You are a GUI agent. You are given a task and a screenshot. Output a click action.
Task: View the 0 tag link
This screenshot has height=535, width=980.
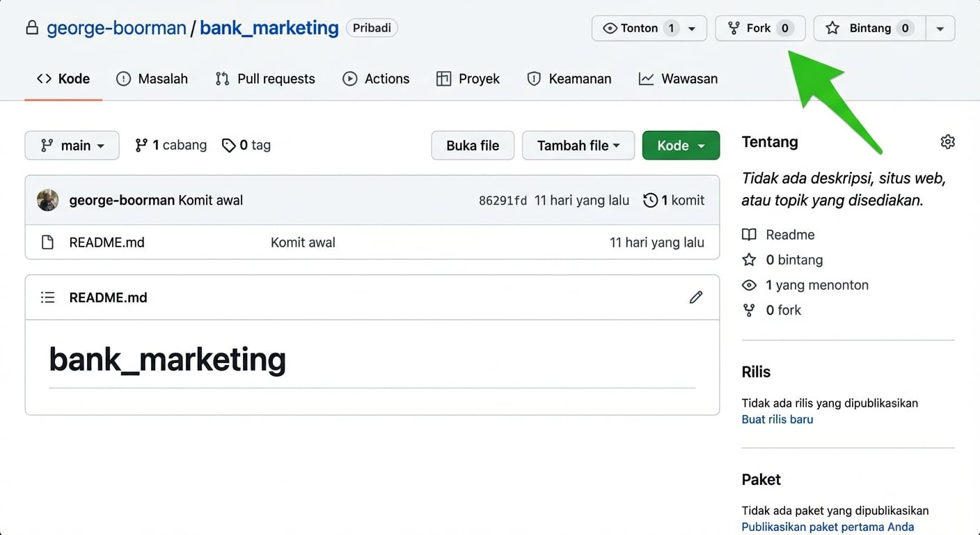pyautogui.click(x=246, y=145)
